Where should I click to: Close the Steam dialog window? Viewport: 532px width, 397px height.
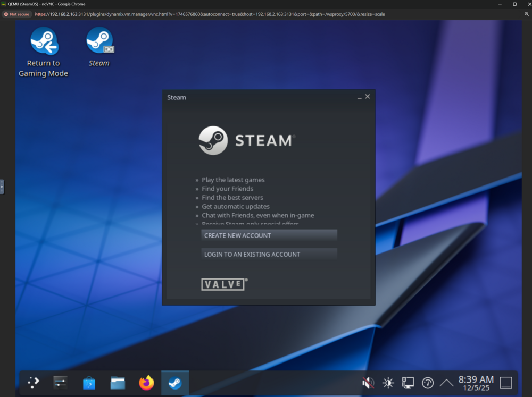[x=368, y=97]
